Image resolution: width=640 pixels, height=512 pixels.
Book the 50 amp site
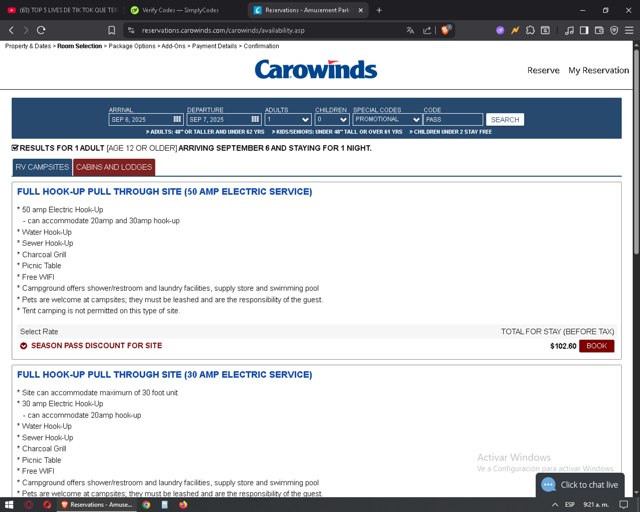596,346
